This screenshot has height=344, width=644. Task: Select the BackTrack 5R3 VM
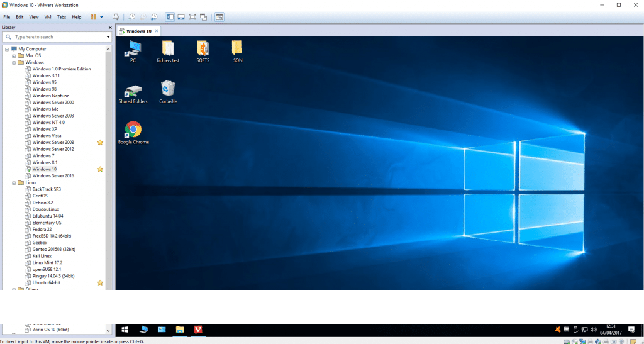pyautogui.click(x=43, y=189)
